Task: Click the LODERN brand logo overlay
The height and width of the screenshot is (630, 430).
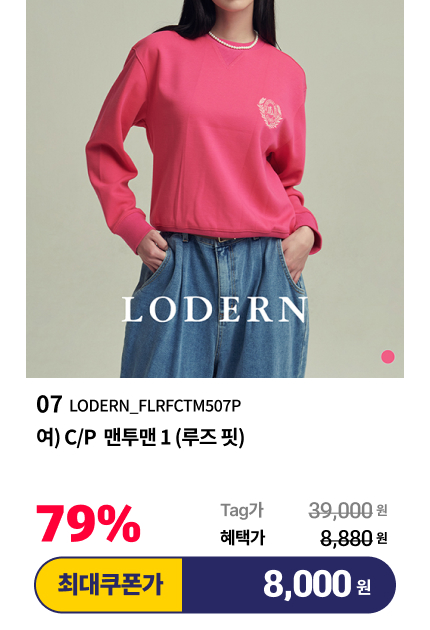Action: point(215,310)
